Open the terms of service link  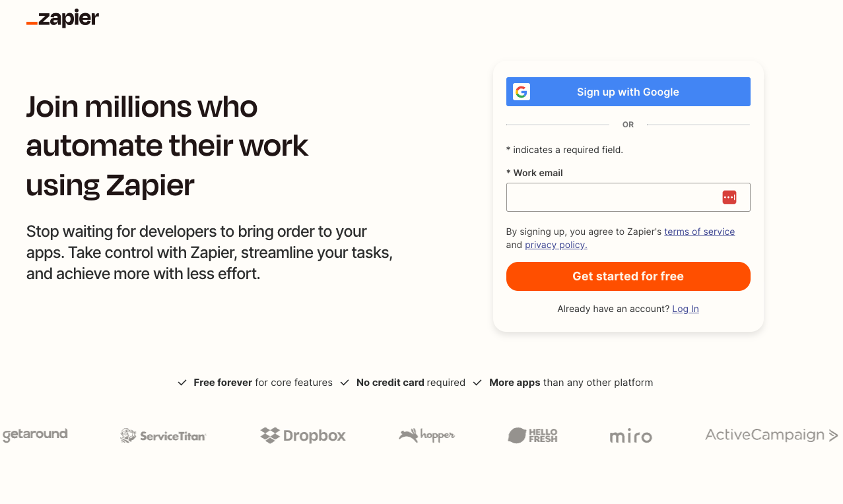coord(699,232)
